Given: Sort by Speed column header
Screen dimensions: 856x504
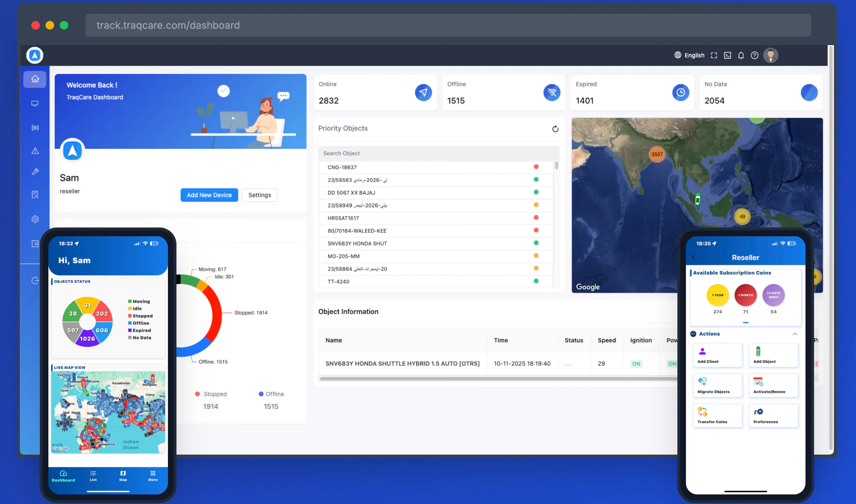Looking at the screenshot, I should pyautogui.click(x=607, y=340).
